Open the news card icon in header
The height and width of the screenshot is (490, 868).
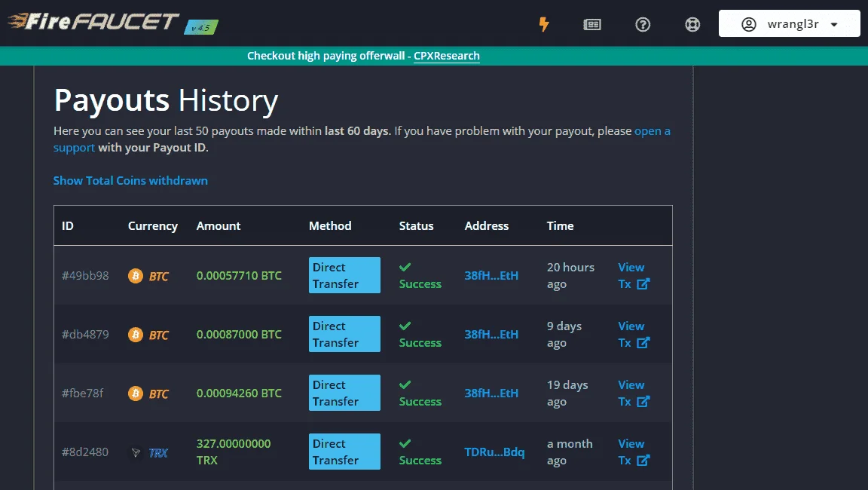pos(591,24)
